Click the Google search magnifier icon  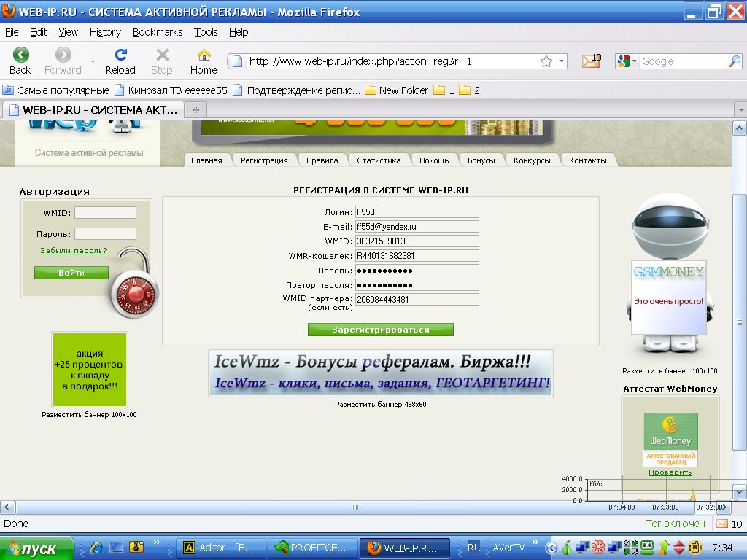tap(734, 62)
